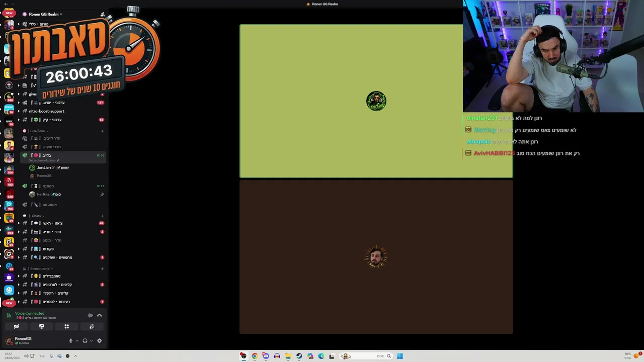Screen dimensions: 644x362
Task: Open the laughing emoji text channel
Action: 63,240
